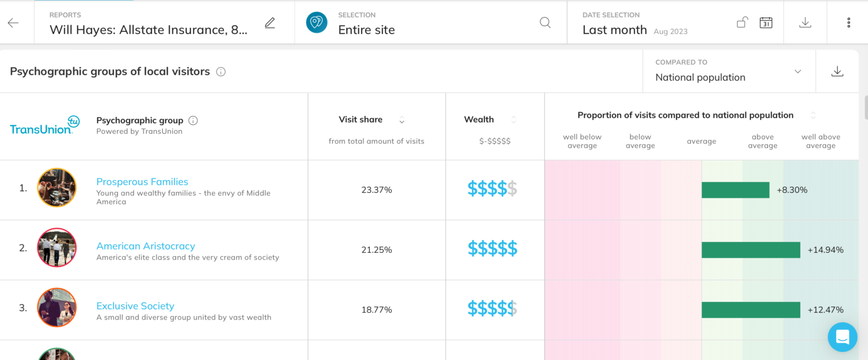The height and width of the screenshot is (360, 868).
Task: Open the three-dot overflow menu
Action: [x=849, y=22]
